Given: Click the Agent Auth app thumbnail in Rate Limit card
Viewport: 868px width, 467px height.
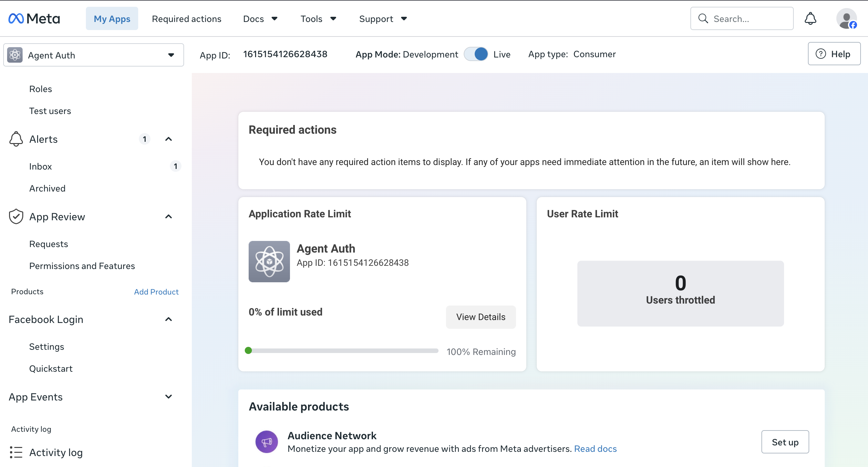Looking at the screenshot, I should [x=269, y=261].
